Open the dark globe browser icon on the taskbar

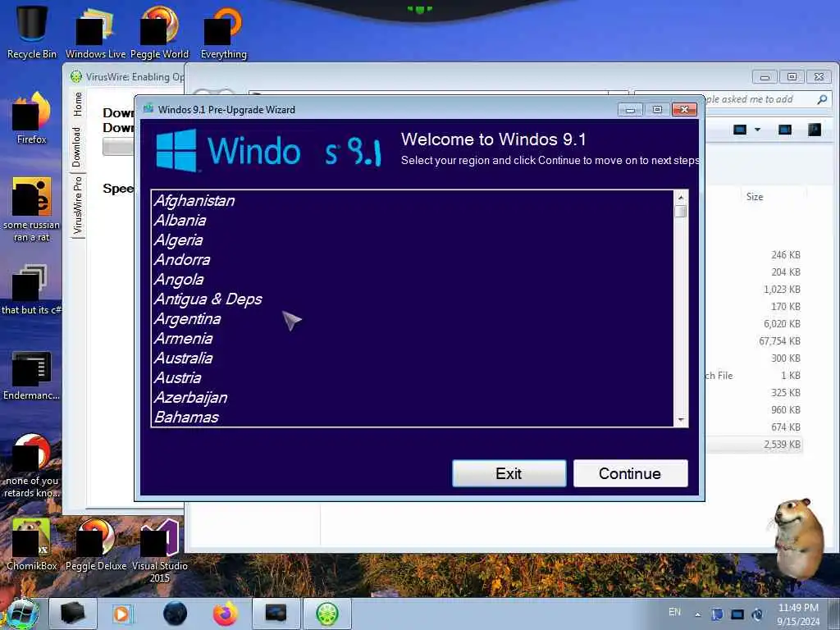(x=176, y=614)
